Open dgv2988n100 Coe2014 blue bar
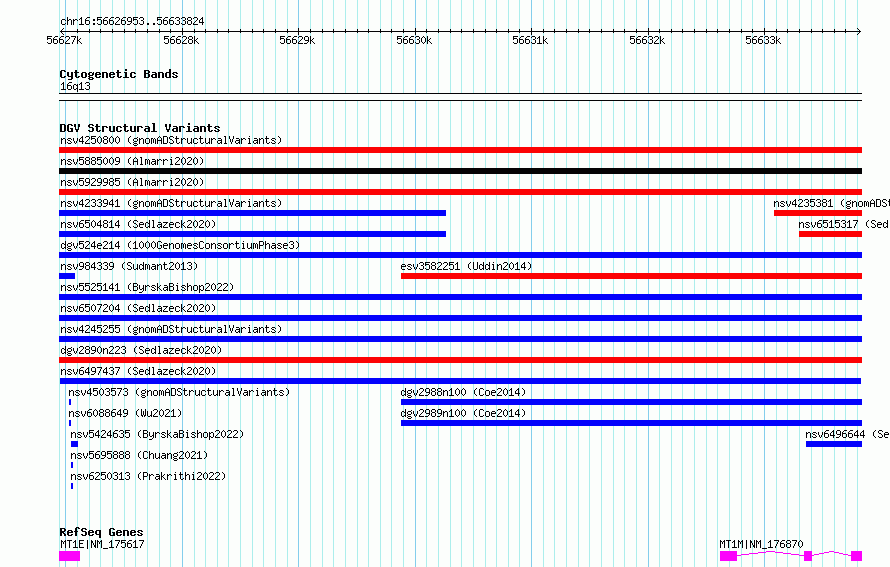 click(x=631, y=402)
